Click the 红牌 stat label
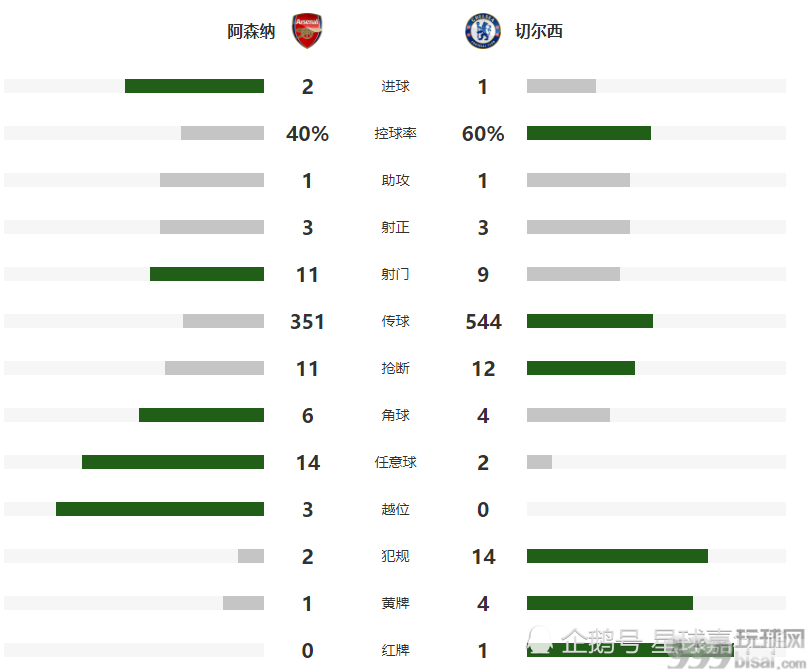807x670 pixels. coord(395,650)
